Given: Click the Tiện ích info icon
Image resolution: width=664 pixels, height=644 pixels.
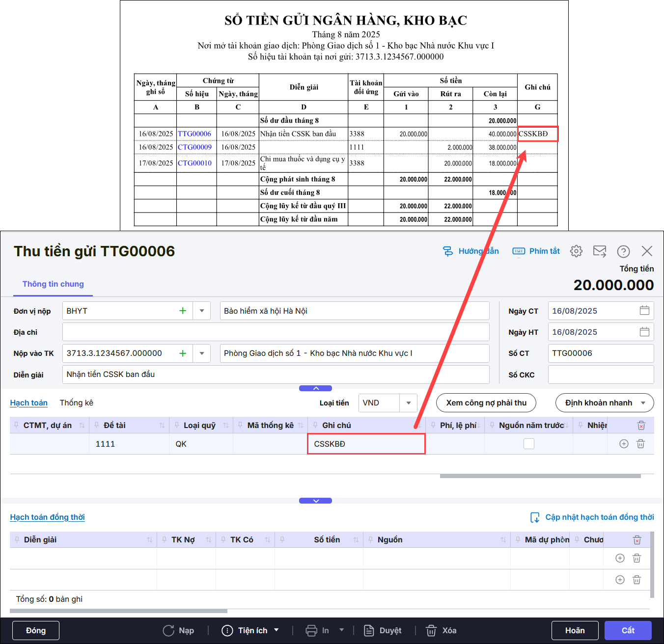Looking at the screenshot, I should coord(227,631).
